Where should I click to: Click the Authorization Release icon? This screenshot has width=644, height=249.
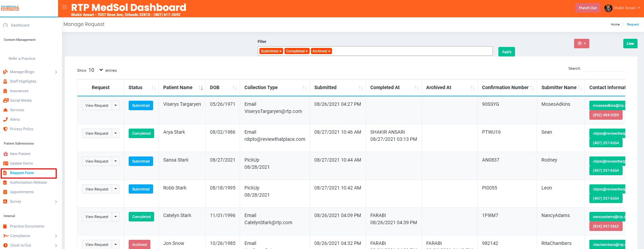click(5, 182)
